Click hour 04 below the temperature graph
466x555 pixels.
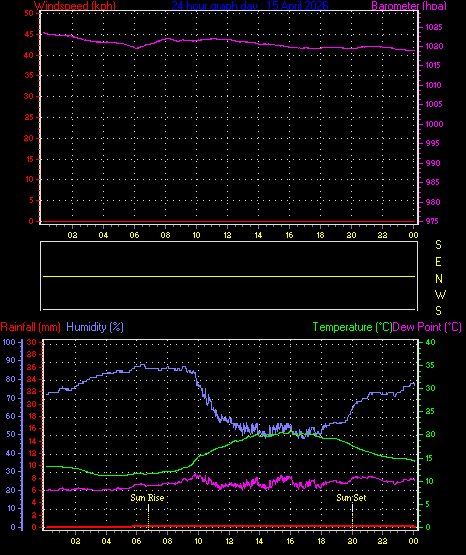(106, 541)
